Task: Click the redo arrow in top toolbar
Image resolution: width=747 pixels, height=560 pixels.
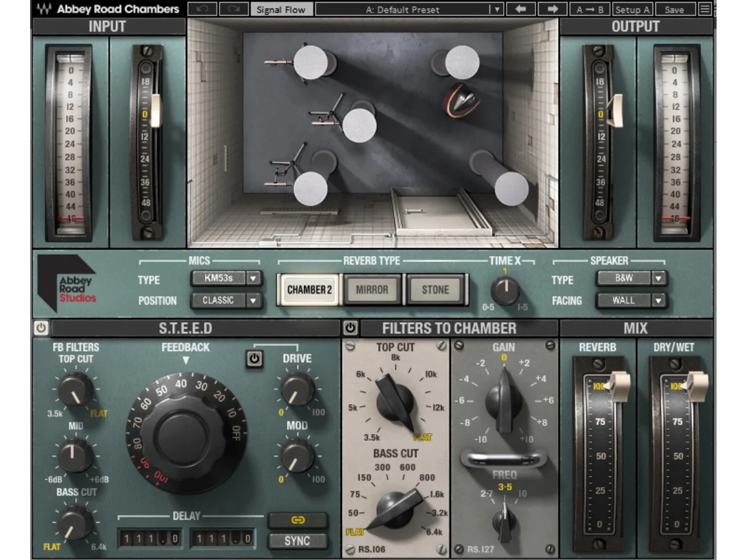Action: [233, 9]
